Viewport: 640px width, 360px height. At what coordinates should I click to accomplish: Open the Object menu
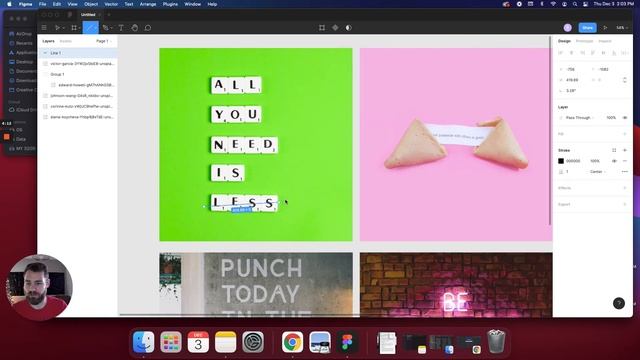click(x=91, y=4)
